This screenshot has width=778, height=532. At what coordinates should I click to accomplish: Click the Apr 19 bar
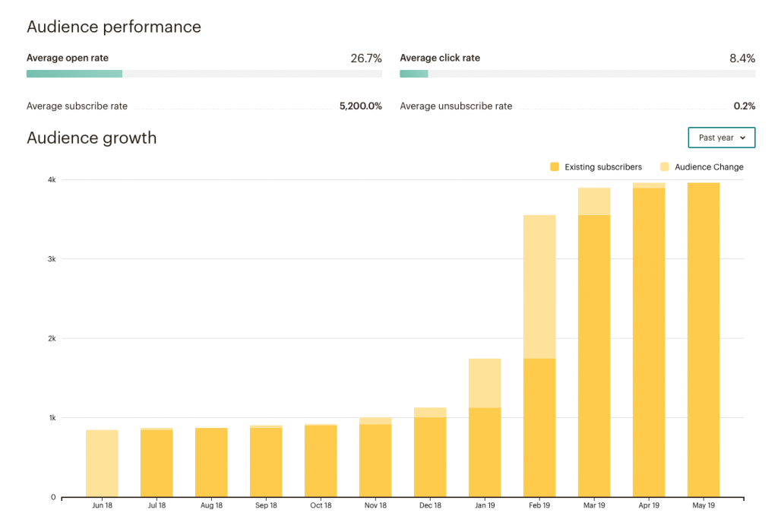click(x=649, y=342)
